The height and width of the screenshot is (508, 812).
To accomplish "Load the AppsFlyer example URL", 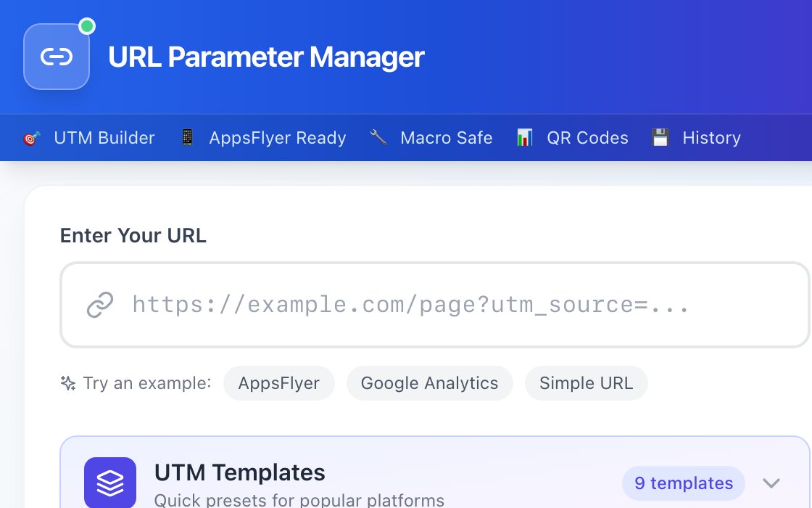I will [x=278, y=383].
